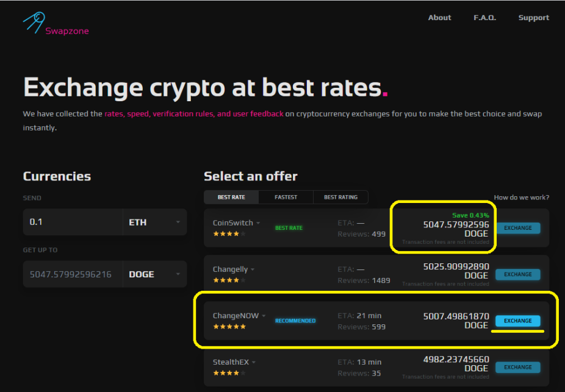Open the DOGE receive currency dropdown
The image size is (565, 392).
[x=155, y=274]
